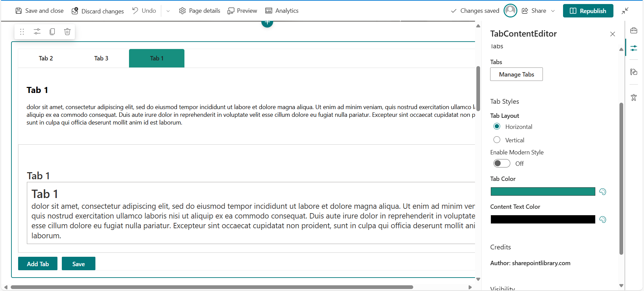Screen dimensions: 644x291
Task: Click the Content Text Color palette icon
Action: click(x=603, y=220)
